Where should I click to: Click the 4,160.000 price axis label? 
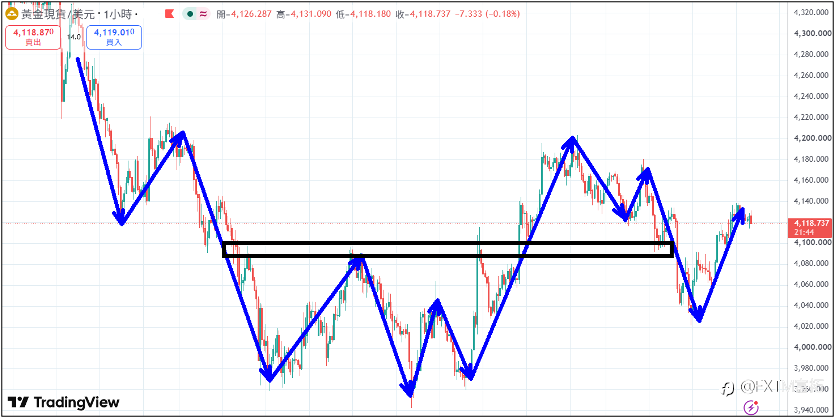pyautogui.click(x=810, y=180)
